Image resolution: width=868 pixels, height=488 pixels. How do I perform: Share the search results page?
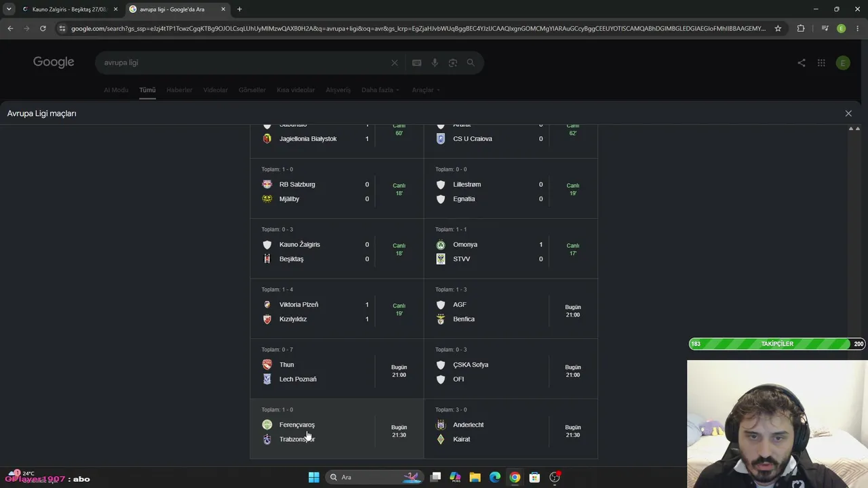[802, 63]
